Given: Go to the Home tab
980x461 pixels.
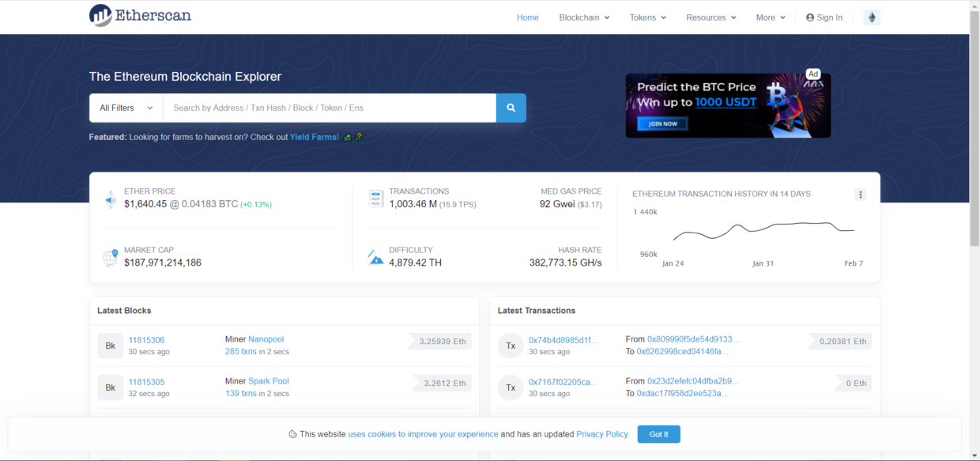Looking at the screenshot, I should 528,17.
